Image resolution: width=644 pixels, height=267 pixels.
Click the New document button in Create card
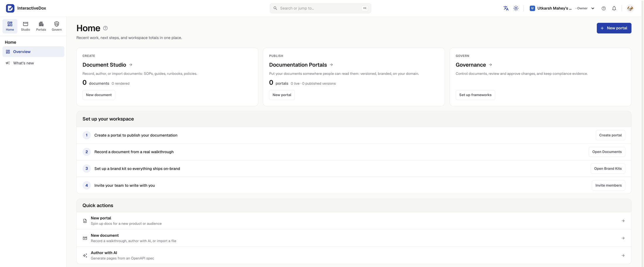(99, 95)
